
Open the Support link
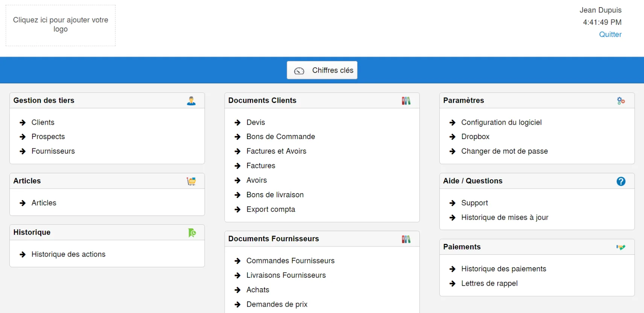pos(475,203)
